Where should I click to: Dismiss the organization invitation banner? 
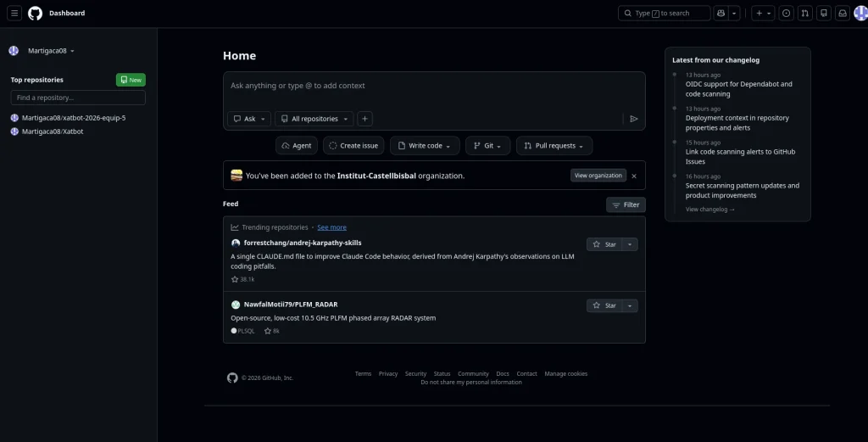point(634,176)
